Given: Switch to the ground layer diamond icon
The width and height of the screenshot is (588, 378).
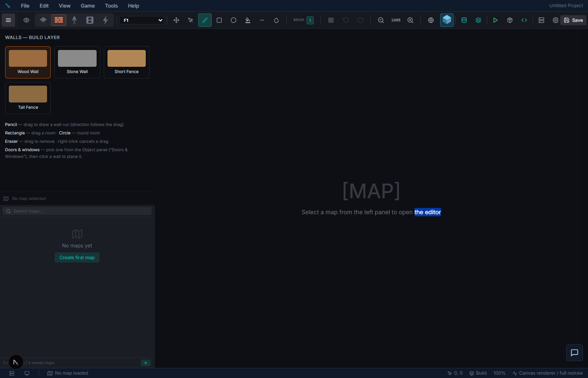Looking at the screenshot, I should tap(43, 20).
